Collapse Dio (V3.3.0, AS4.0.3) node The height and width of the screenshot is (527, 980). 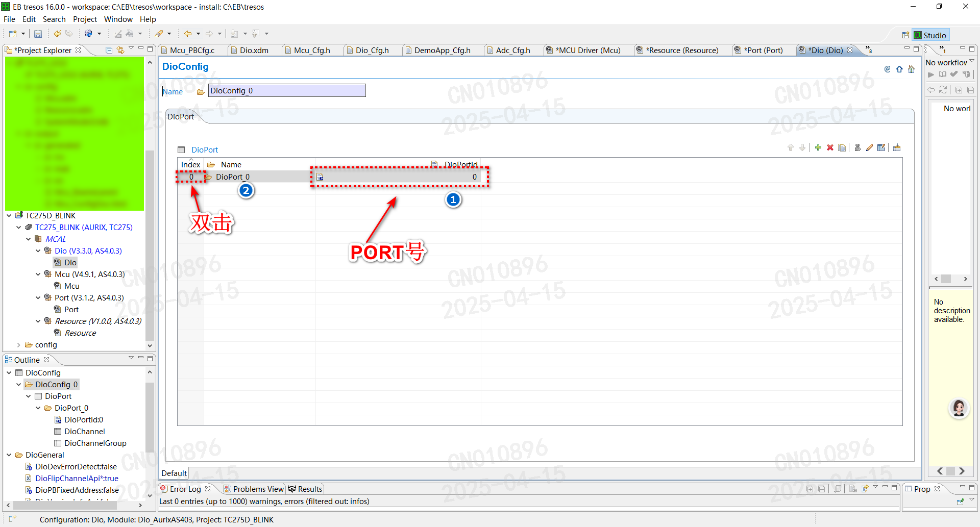coord(38,250)
